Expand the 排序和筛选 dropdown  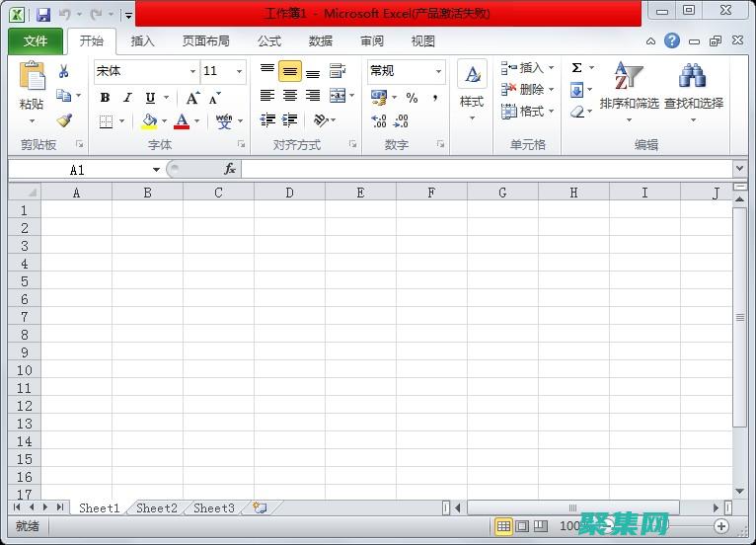tap(629, 119)
